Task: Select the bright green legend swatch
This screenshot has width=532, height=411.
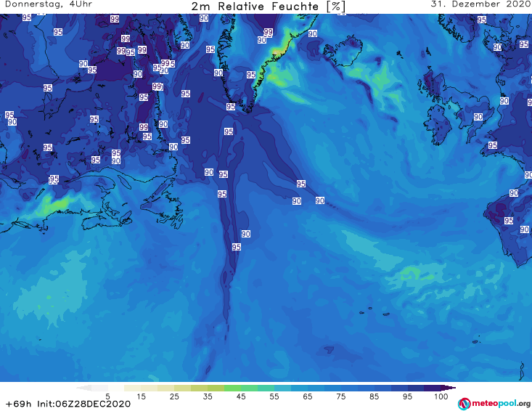Action: [232, 388]
